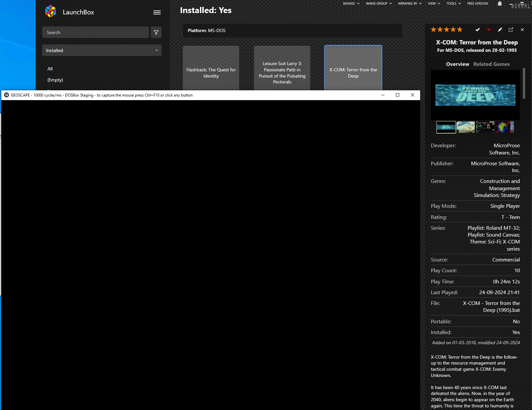Click inside the black DOSBox game screen
Viewport: 532px width, 410px height.
pos(211,255)
